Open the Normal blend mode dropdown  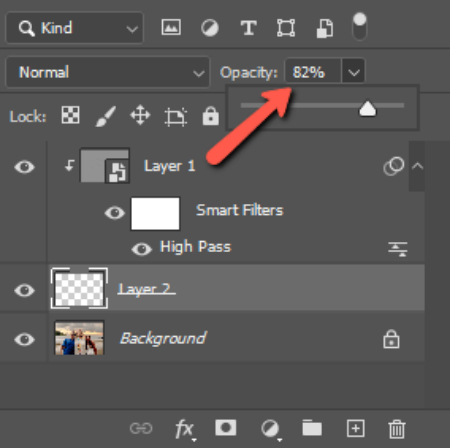[x=108, y=72]
